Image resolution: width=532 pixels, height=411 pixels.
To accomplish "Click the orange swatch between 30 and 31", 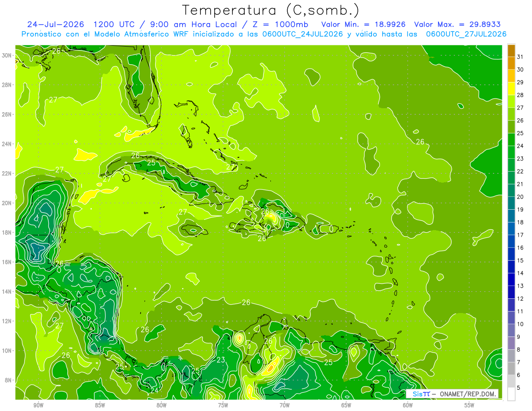I will pos(511,63).
